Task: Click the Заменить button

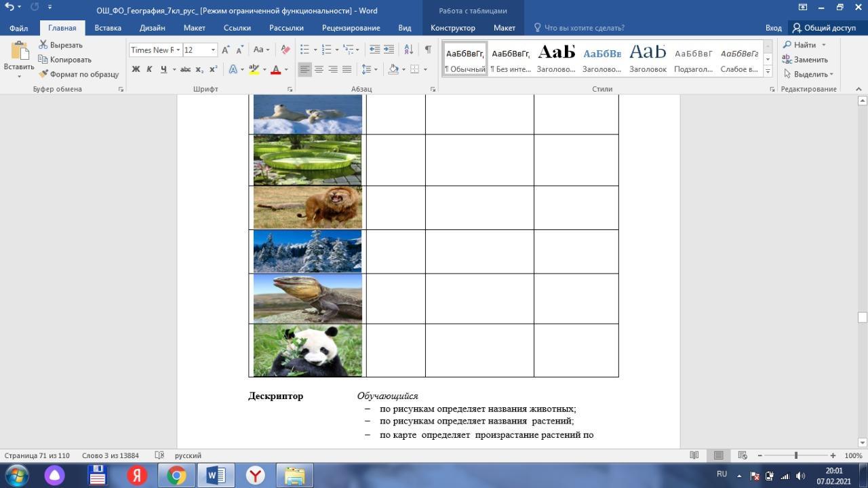Action: (805, 60)
